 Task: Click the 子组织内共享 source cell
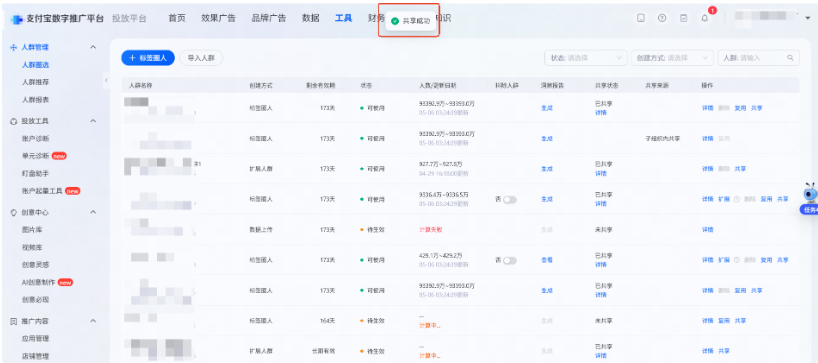click(663, 139)
